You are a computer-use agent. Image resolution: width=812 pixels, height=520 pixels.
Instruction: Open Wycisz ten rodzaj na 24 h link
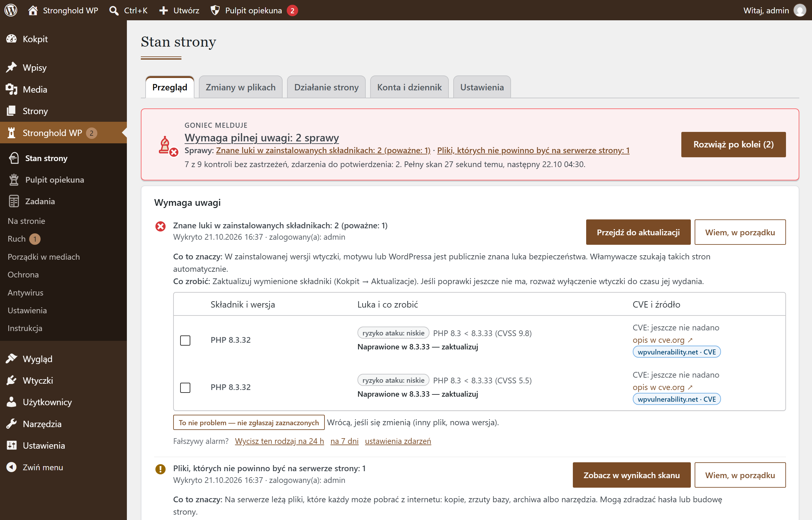tap(279, 441)
